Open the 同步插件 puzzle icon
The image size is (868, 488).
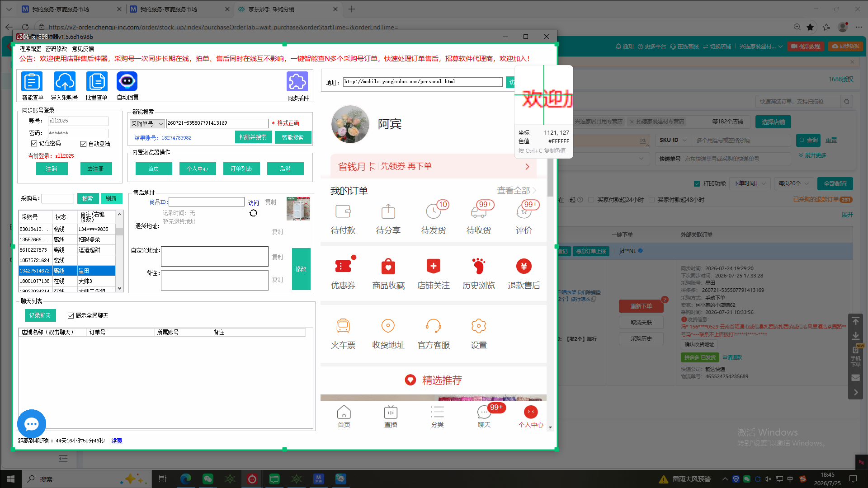(297, 82)
